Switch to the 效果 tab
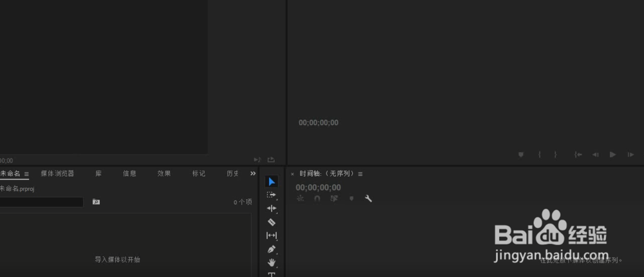The image size is (644, 277). pyautogui.click(x=164, y=173)
